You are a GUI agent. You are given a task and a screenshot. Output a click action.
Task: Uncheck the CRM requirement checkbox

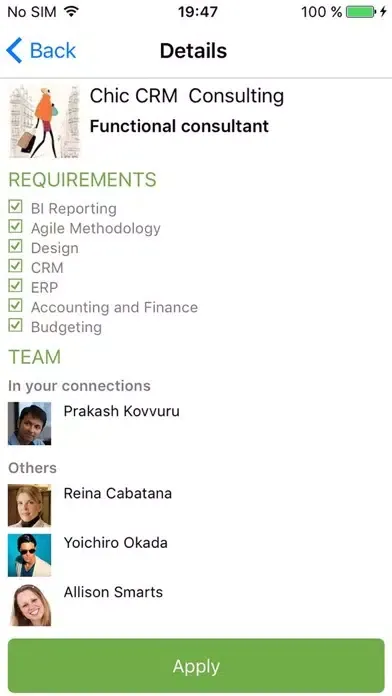(16, 266)
